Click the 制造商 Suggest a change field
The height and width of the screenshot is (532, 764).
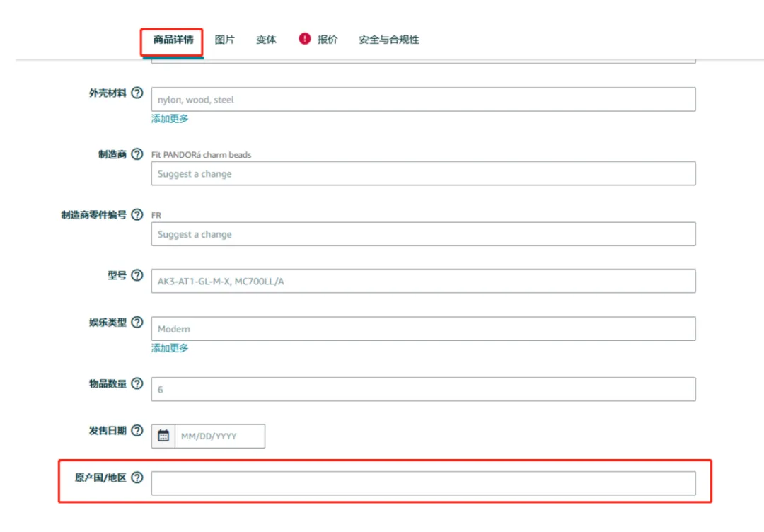click(423, 173)
